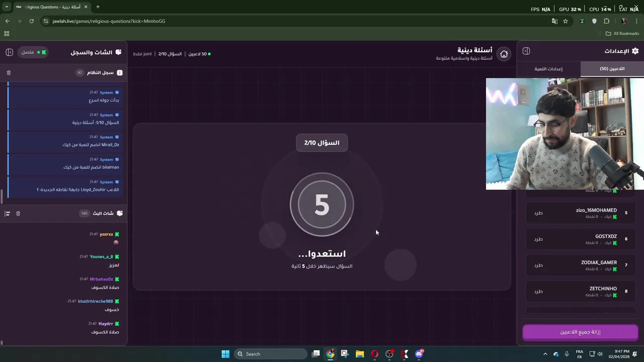Collapse the settings panel with the arrow icon
This screenshot has height=362, width=644.
526,51
